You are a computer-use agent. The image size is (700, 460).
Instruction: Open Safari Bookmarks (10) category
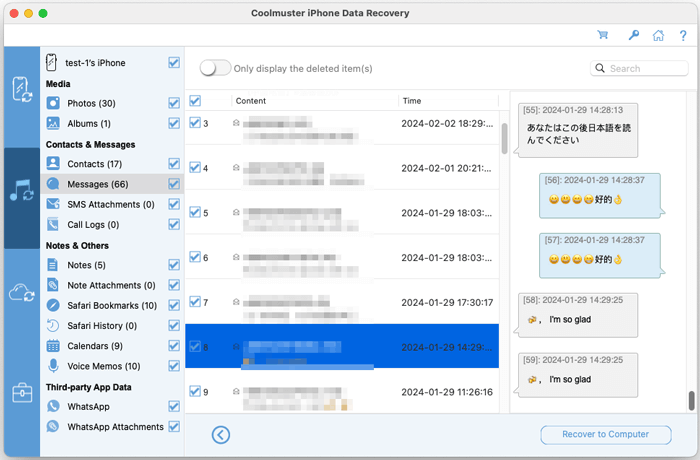click(x=112, y=305)
